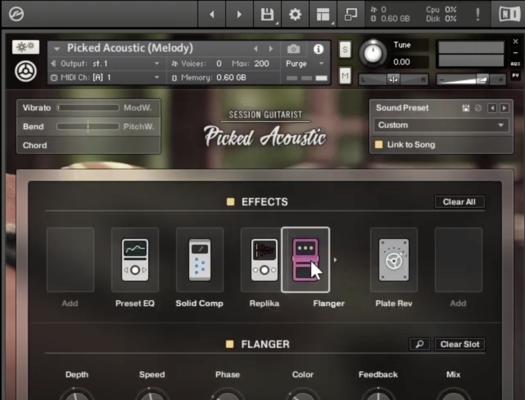Click the exclamation panic button
Image resolution: width=525 pixels, height=400 pixels.
point(478,14)
